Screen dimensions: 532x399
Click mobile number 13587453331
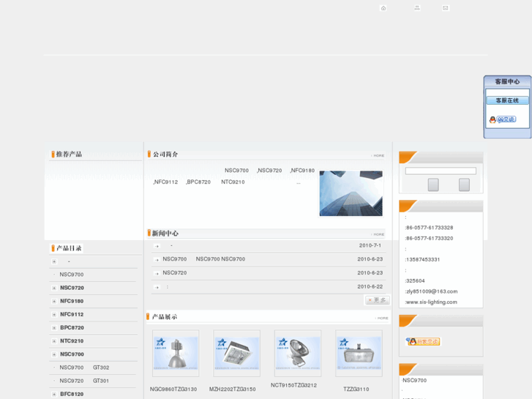pyautogui.click(x=423, y=259)
